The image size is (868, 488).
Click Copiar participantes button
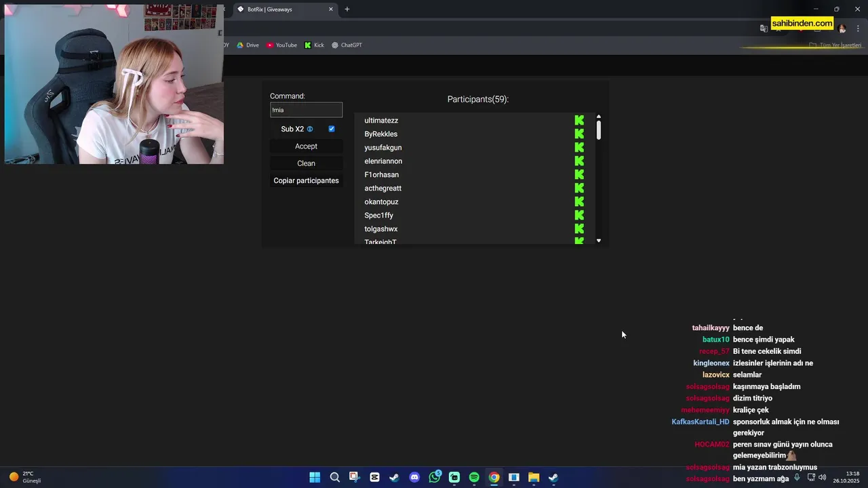(306, 180)
